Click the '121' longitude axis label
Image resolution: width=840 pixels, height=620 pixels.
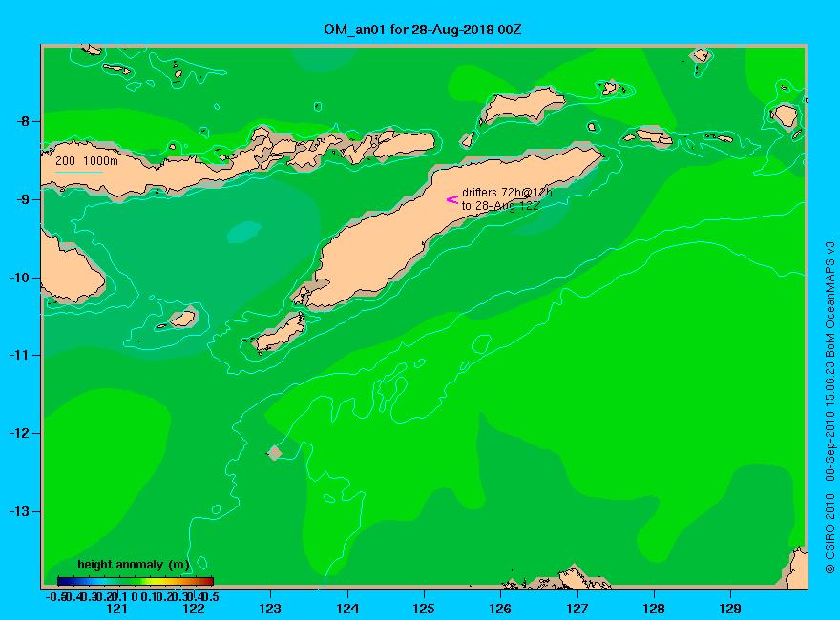tap(116, 609)
